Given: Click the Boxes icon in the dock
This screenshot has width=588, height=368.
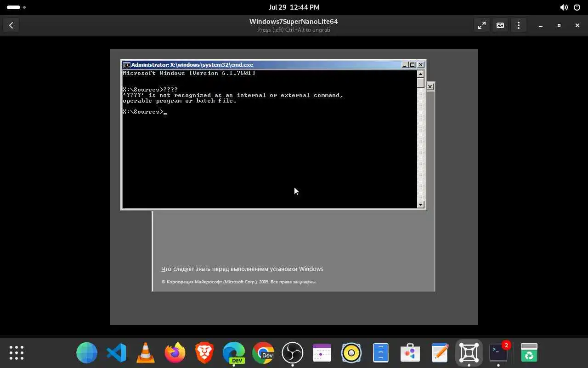Looking at the screenshot, I should (x=469, y=353).
